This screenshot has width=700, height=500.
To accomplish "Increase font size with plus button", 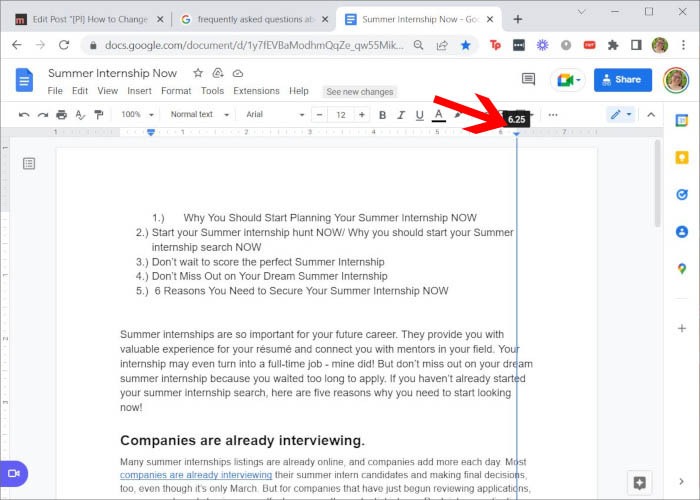I will (362, 115).
